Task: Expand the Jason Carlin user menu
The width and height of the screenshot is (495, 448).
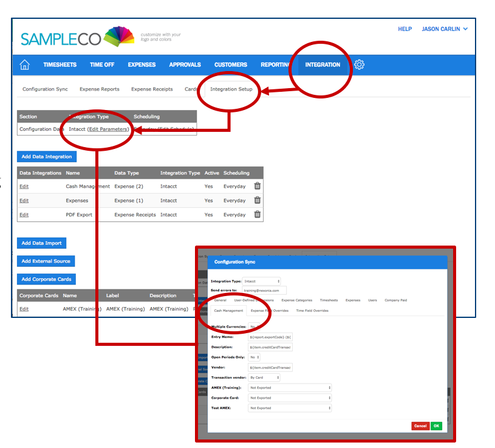Action: tap(445, 29)
